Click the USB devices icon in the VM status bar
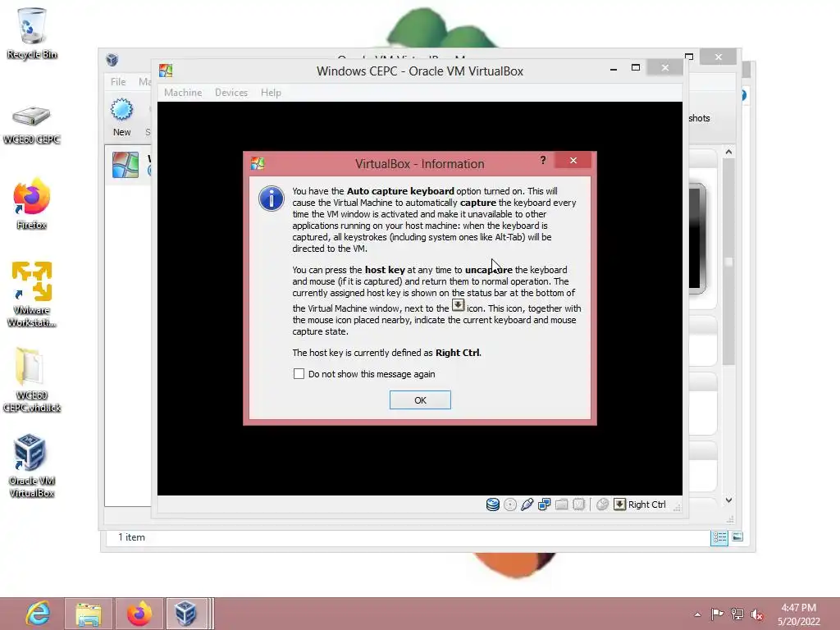Screen dimensions: 840x630 [x=527, y=504]
